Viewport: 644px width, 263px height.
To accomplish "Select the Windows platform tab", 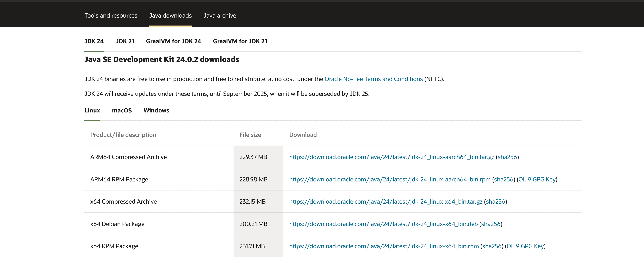I will click(x=156, y=110).
